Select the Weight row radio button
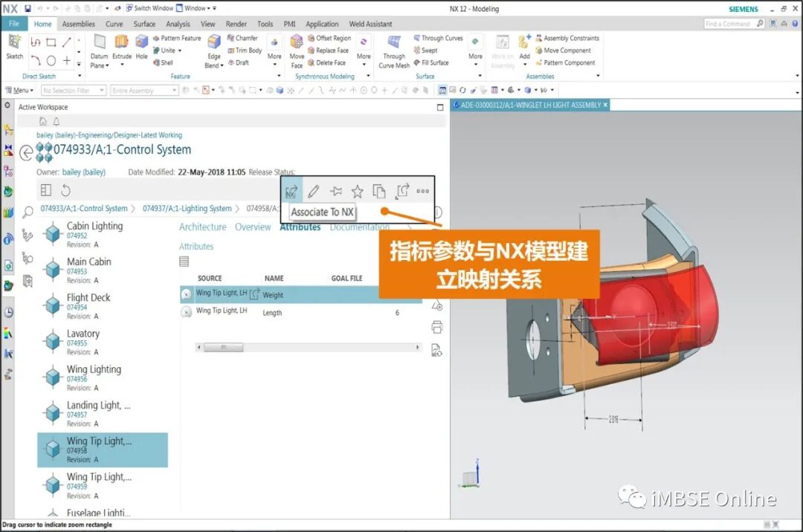803x532 pixels. coord(187,294)
